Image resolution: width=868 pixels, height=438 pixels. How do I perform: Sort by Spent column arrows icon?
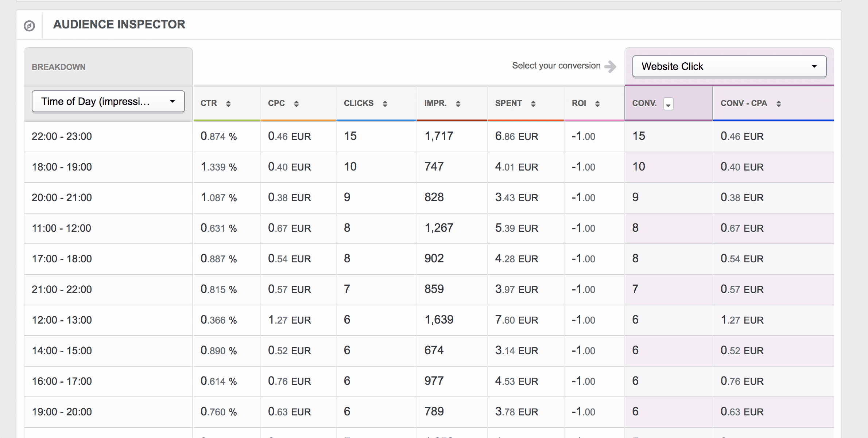pyautogui.click(x=533, y=104)
